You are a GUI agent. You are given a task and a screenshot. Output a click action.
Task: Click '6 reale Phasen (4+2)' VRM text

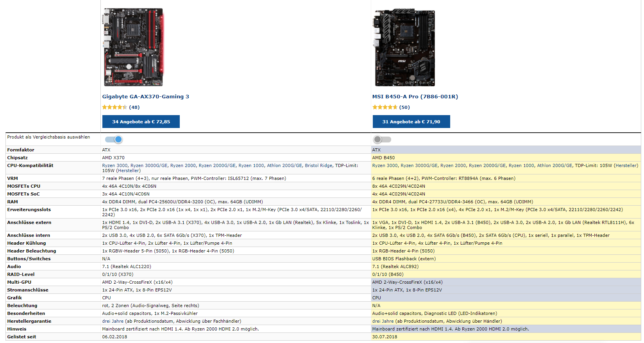point(395,178)
